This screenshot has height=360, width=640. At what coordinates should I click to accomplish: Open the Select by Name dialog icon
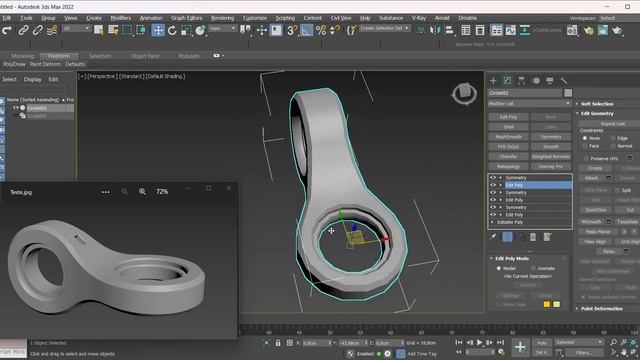click(x=113, y=30)
